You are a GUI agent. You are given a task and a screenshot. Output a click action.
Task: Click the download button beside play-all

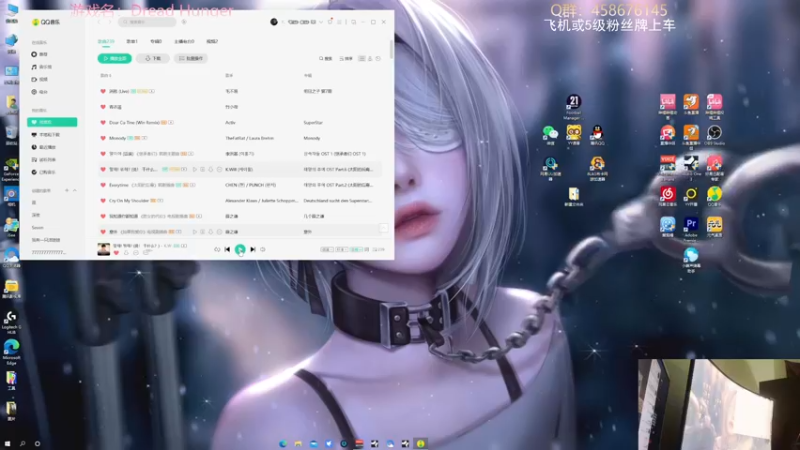click(153, 58)
